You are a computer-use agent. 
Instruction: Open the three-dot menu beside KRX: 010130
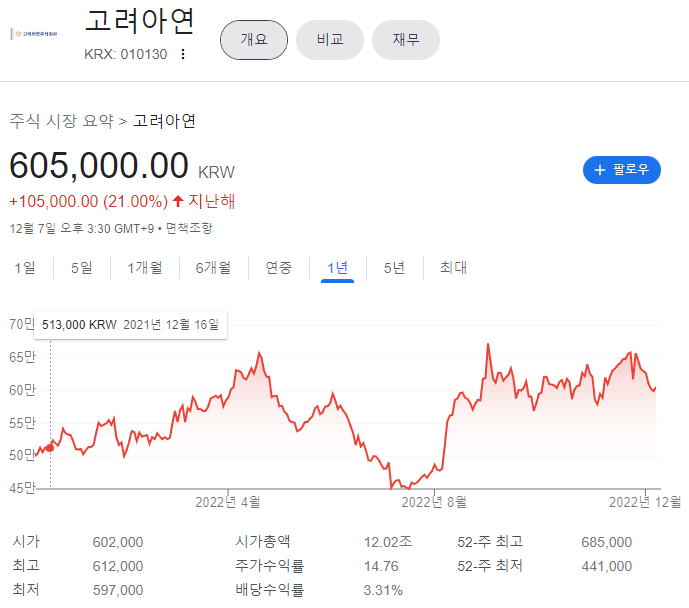point(183,54)
